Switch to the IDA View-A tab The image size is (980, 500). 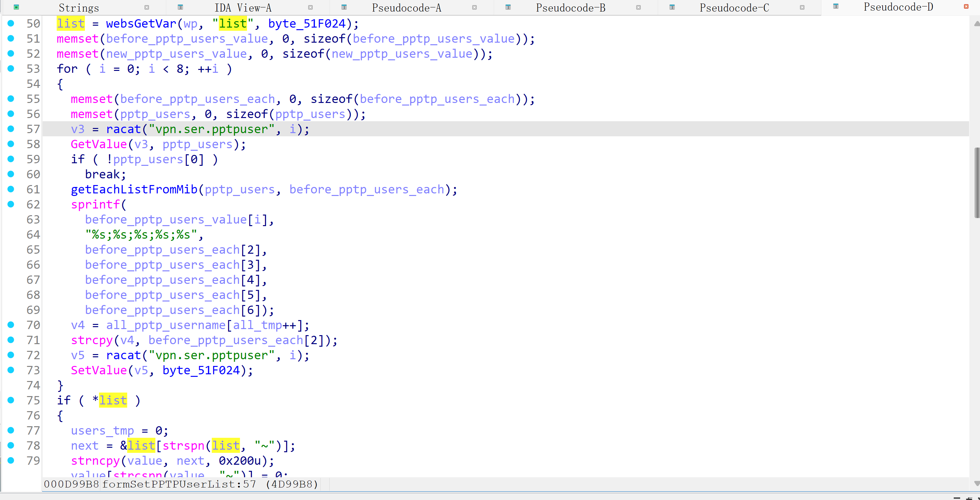click(x=243, y=8)
